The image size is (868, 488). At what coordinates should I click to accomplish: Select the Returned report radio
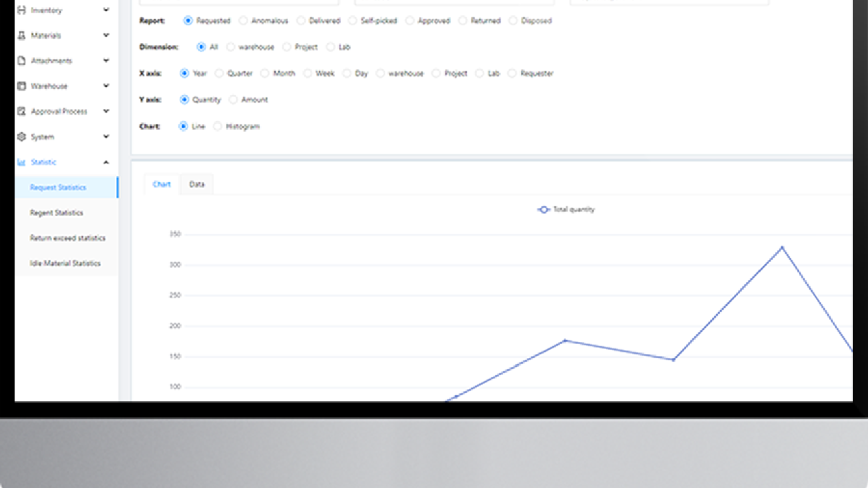click(x=462, y=21)
